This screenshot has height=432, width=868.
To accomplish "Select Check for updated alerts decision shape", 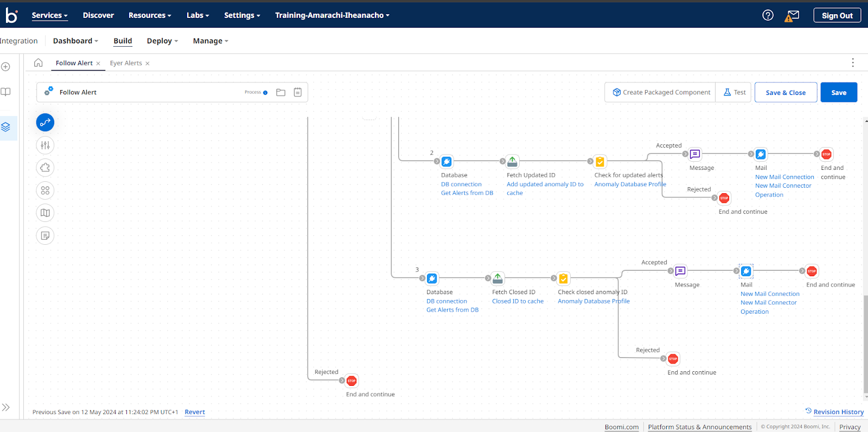I will tap(600, 161).
